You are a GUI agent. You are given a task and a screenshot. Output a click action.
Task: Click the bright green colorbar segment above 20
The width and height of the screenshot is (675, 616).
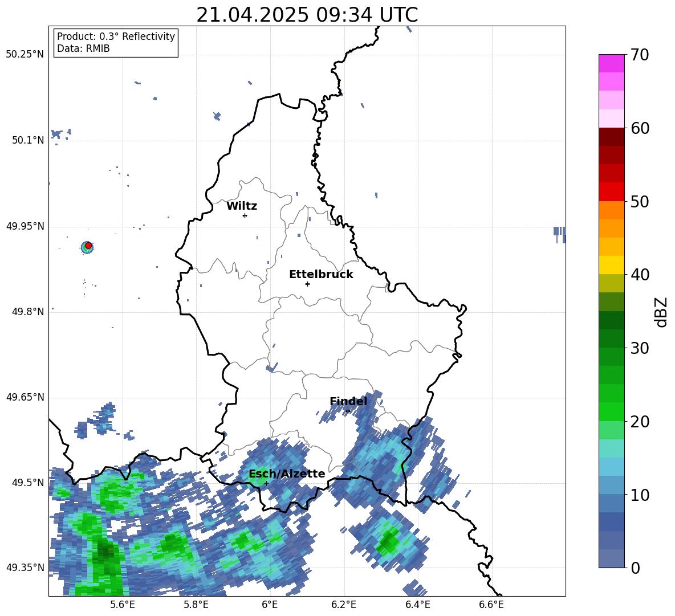coord(611,411)
